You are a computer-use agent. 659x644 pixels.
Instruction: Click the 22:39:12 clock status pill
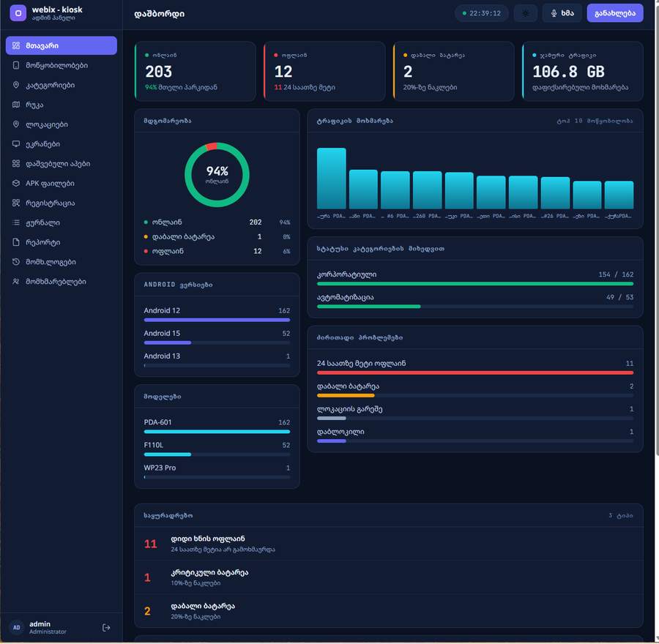[482, 13]
